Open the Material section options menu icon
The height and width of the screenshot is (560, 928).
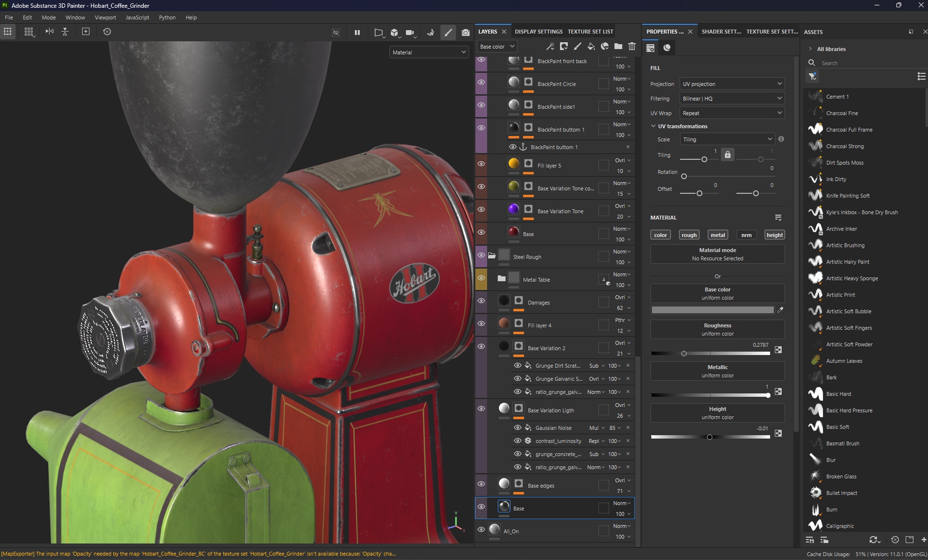pyautogui.click(x=778, y=218)
